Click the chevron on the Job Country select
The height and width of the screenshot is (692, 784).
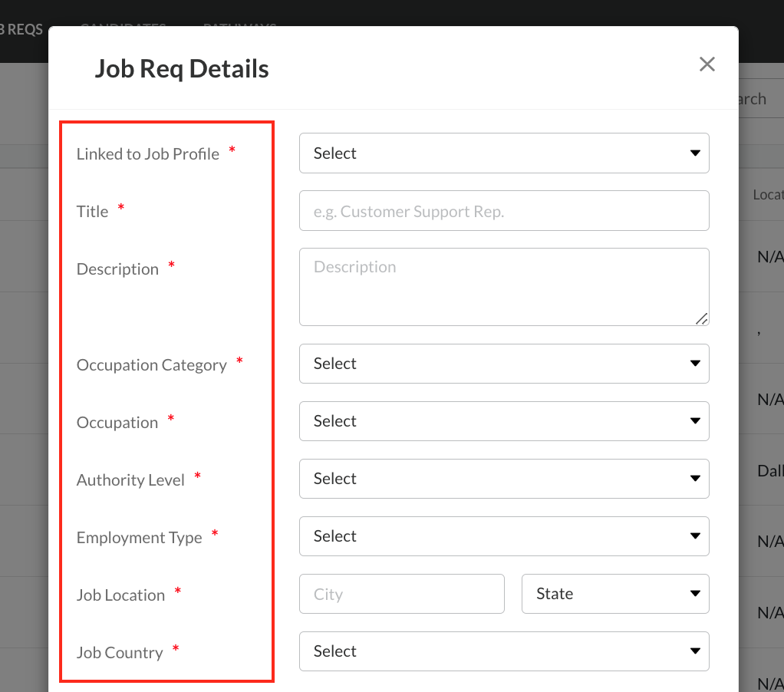(x=695, y=651)
